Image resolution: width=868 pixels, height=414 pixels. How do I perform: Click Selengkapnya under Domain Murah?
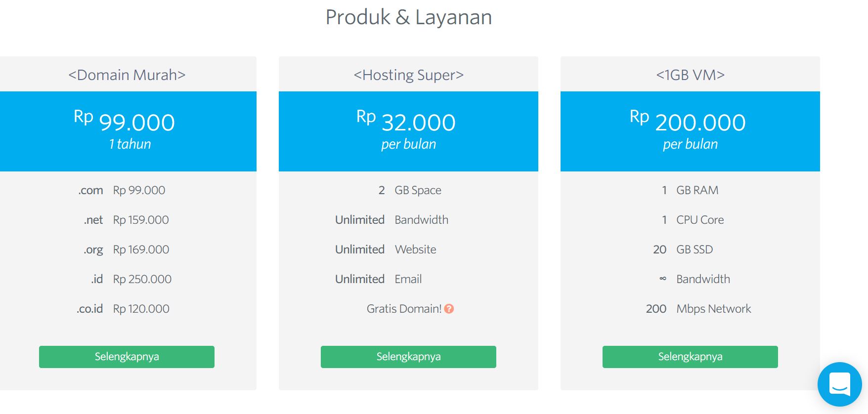pos(127,357)
